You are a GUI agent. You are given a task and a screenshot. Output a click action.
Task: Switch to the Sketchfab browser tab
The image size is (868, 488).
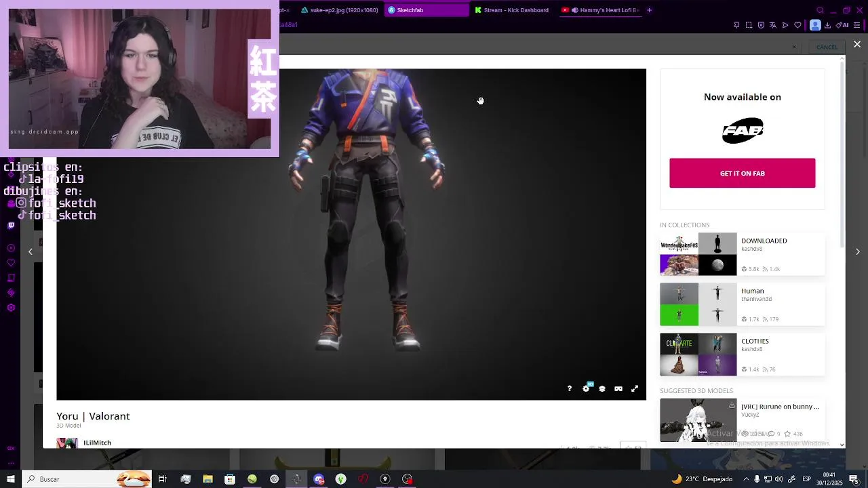point(427,10)
